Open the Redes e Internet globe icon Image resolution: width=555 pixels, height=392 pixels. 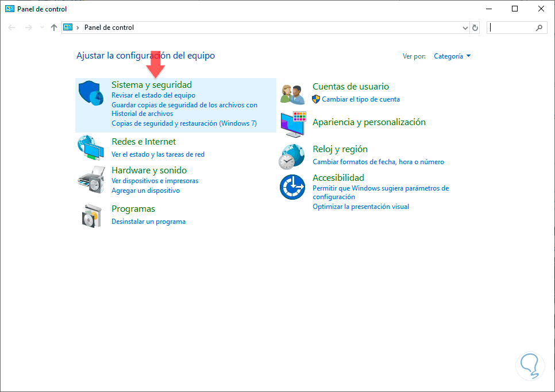91,148
